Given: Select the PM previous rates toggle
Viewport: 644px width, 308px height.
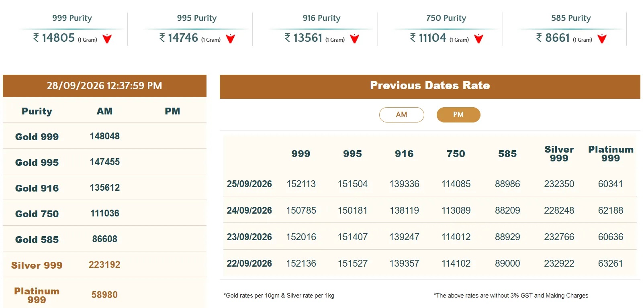Looking at the screenshot, I should click(x=458, y=114).
